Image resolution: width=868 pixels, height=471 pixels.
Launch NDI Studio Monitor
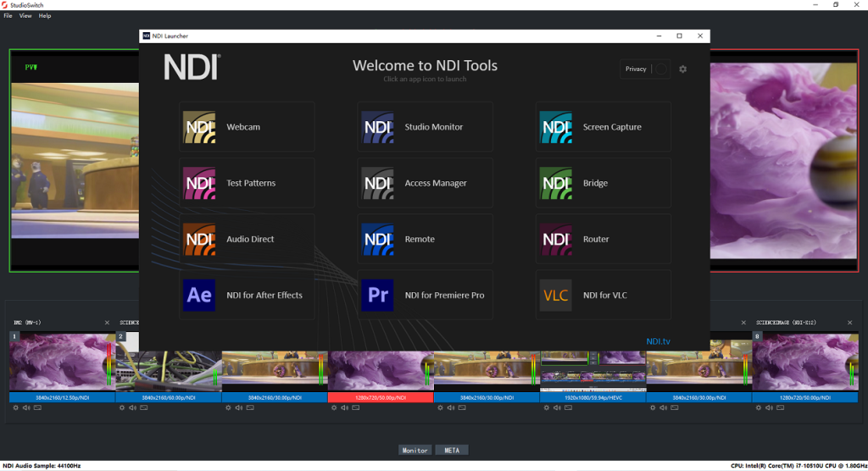[x=426, y=127]
